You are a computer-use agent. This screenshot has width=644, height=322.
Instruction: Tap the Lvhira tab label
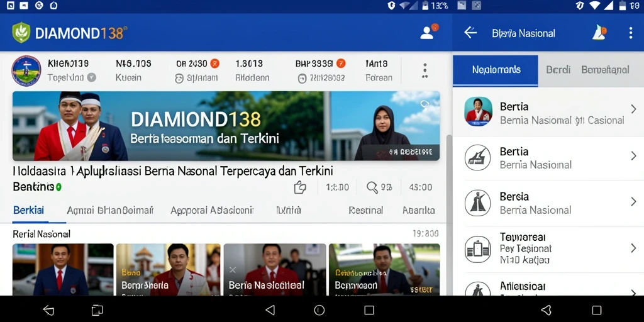(288, 210)
